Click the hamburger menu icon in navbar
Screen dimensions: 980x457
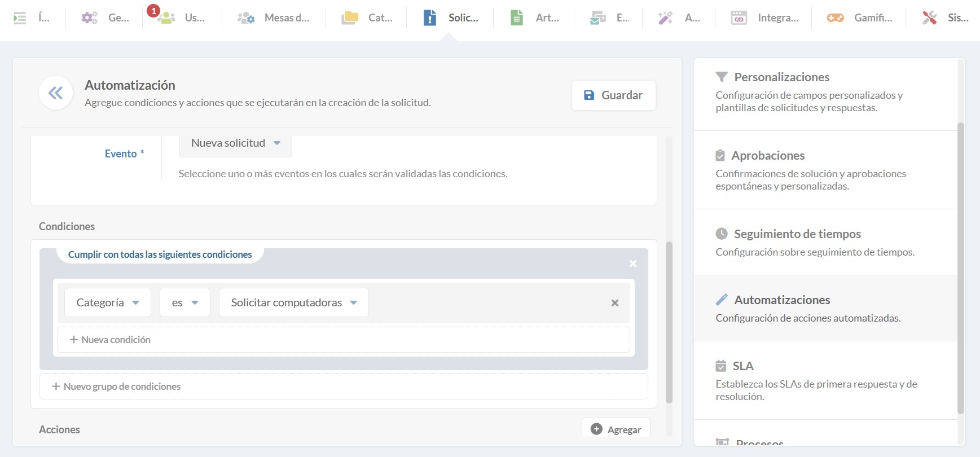[20, 18]
